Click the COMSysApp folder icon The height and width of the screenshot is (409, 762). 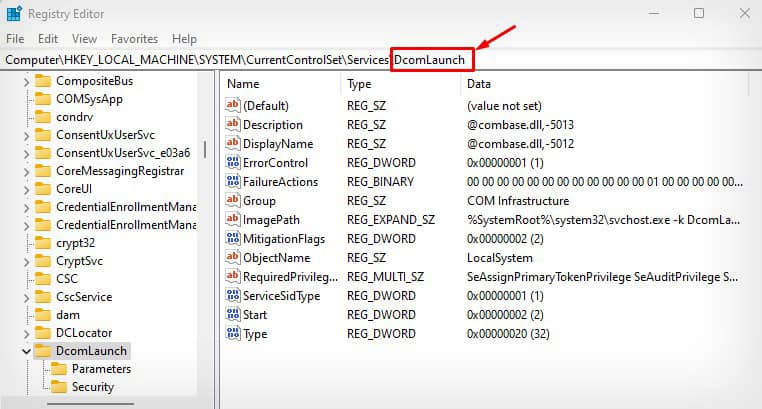(x=43, y=99)
